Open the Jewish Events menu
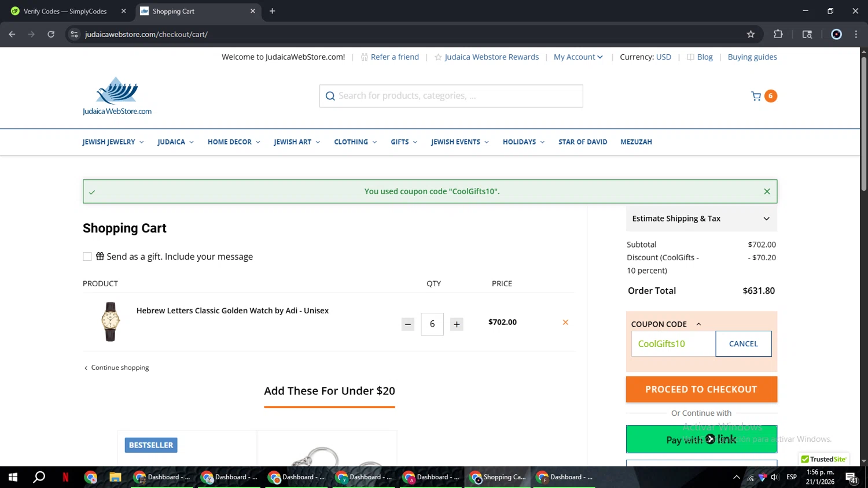This screenshot has height=488, width=868. pyautogui.click(x=460, y=142)
